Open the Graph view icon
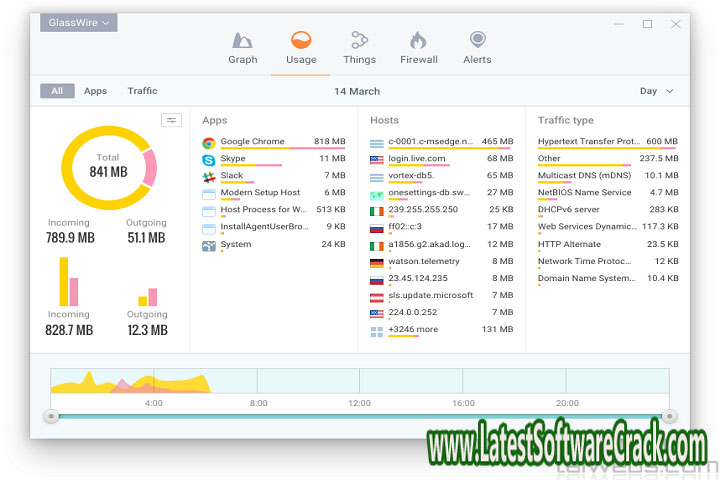720x480 pixels. point(243,41)
